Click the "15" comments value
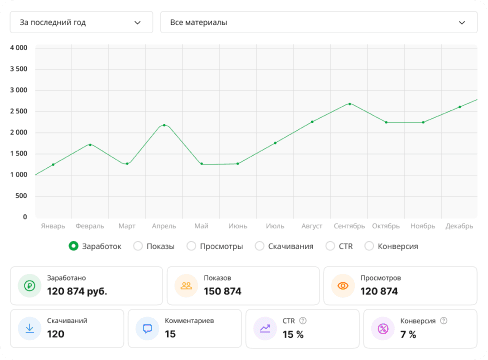 coord(170,334)
